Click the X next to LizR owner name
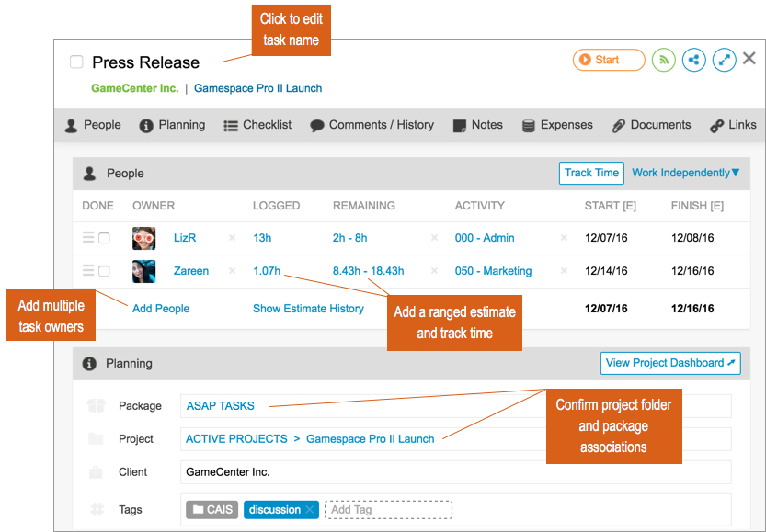The height and width of the screenshot is (532, 766). pos(232,238)
